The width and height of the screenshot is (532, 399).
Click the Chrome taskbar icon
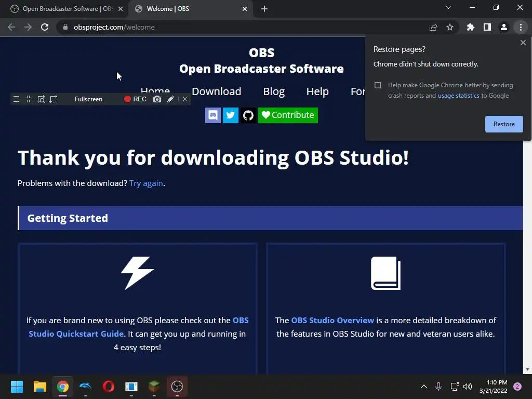click(63, 387)
